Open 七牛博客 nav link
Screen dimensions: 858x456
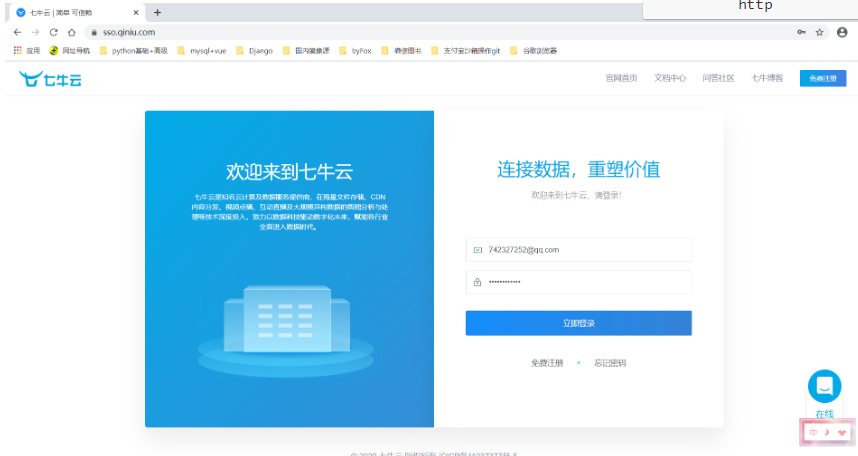point(767,78)
